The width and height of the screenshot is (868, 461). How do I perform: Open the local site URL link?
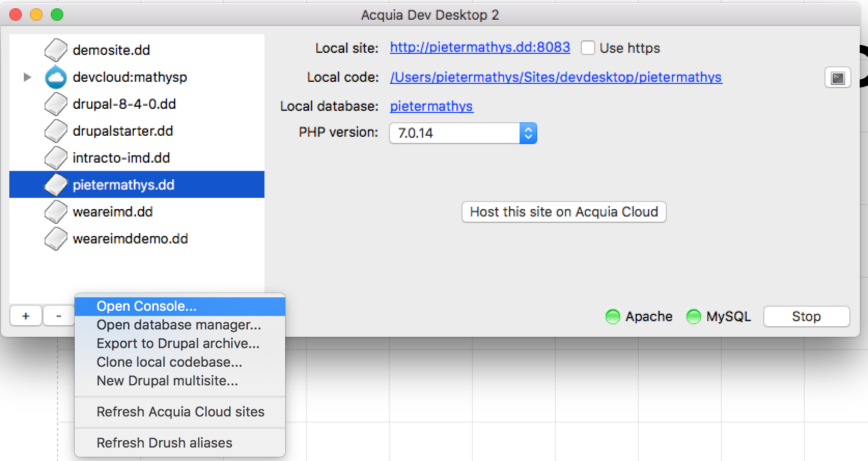480,48
